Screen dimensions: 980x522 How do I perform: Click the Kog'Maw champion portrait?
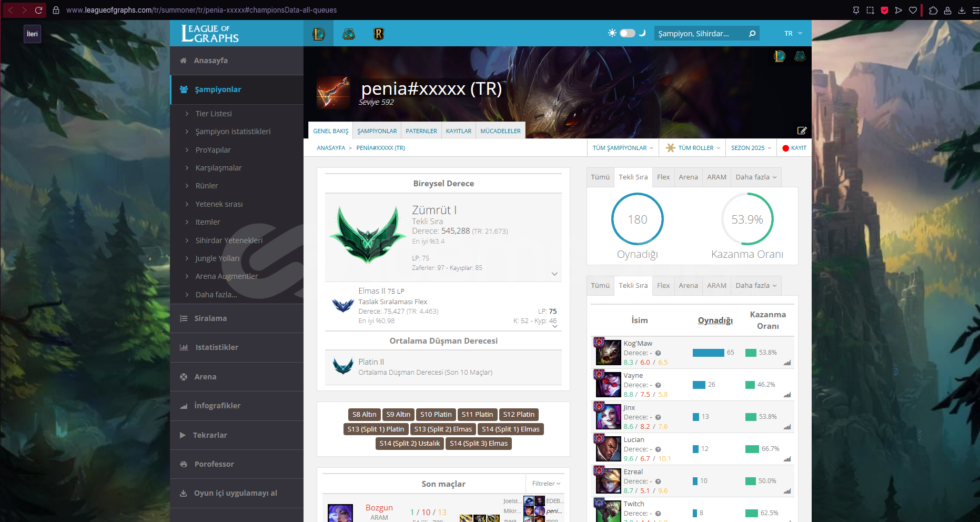(608, 352)
